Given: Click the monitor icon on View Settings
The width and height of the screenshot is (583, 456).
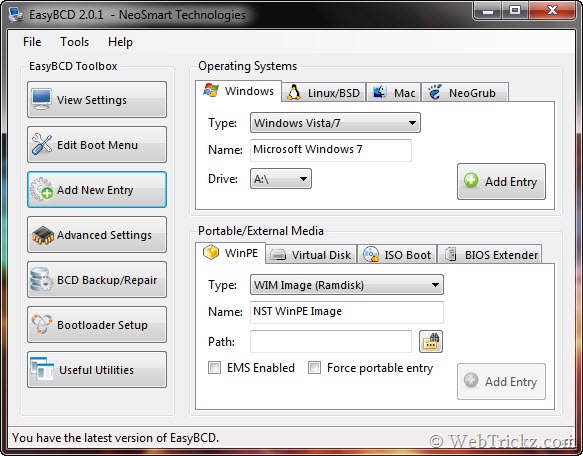Looking at the screenshot, I should pyautogui.click(x=41, y=99).
